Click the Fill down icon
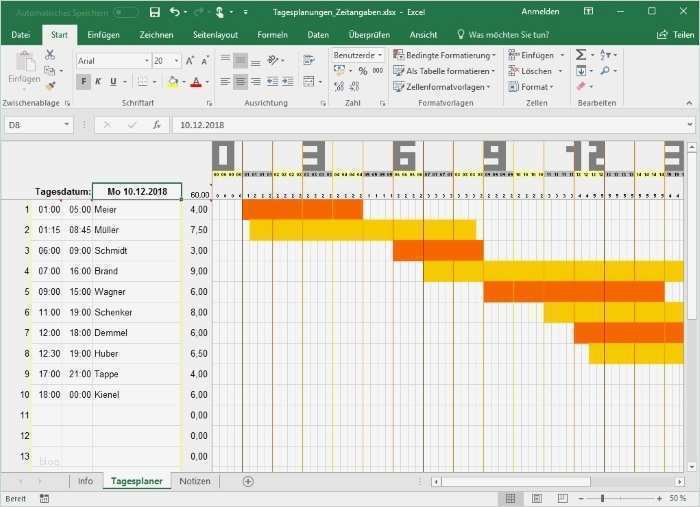The height and width of the screenshot is (507, 700). 581,71
